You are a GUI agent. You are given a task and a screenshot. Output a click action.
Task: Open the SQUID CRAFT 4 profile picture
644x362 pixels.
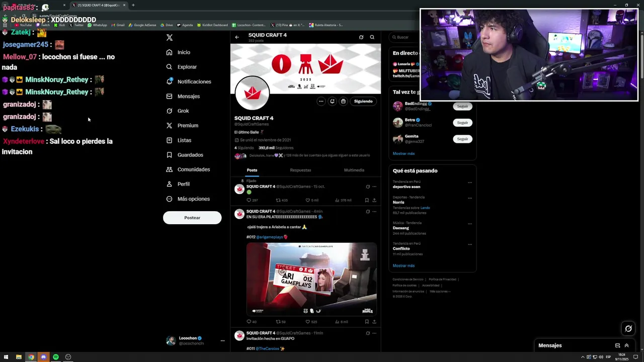coord(252,93)
